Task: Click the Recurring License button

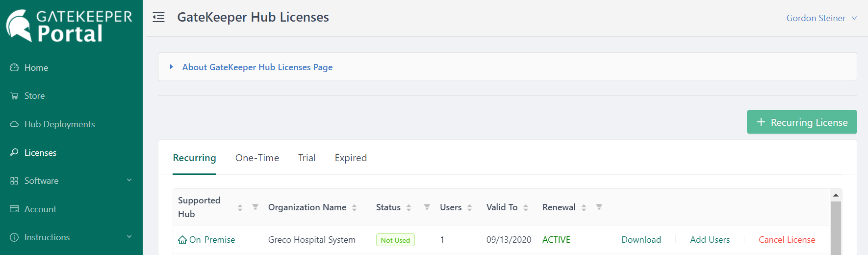Action: [802, 122]
